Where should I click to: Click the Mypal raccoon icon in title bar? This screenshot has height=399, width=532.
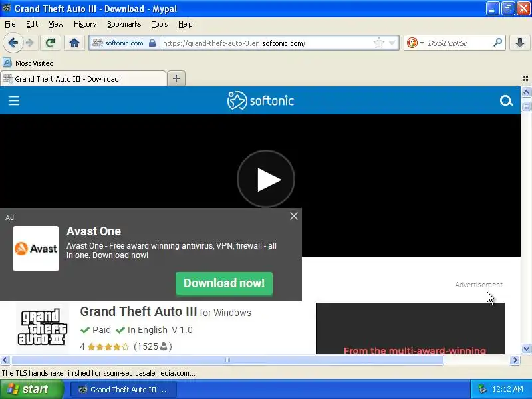[x=6, y=8]
